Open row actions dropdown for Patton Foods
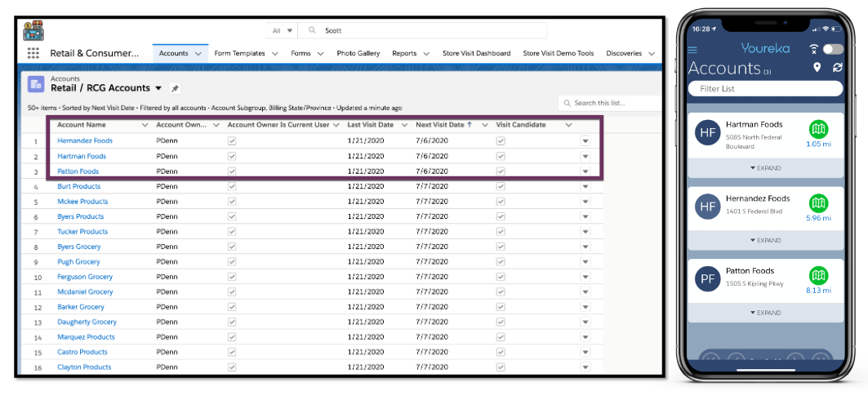The width and height of the screenshot is (868, 396). click(585, 171)
